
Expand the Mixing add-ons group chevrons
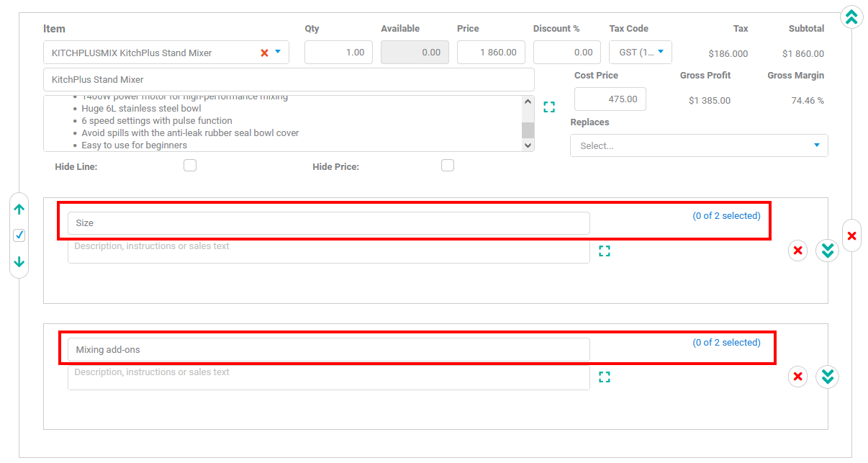point(828,377)
